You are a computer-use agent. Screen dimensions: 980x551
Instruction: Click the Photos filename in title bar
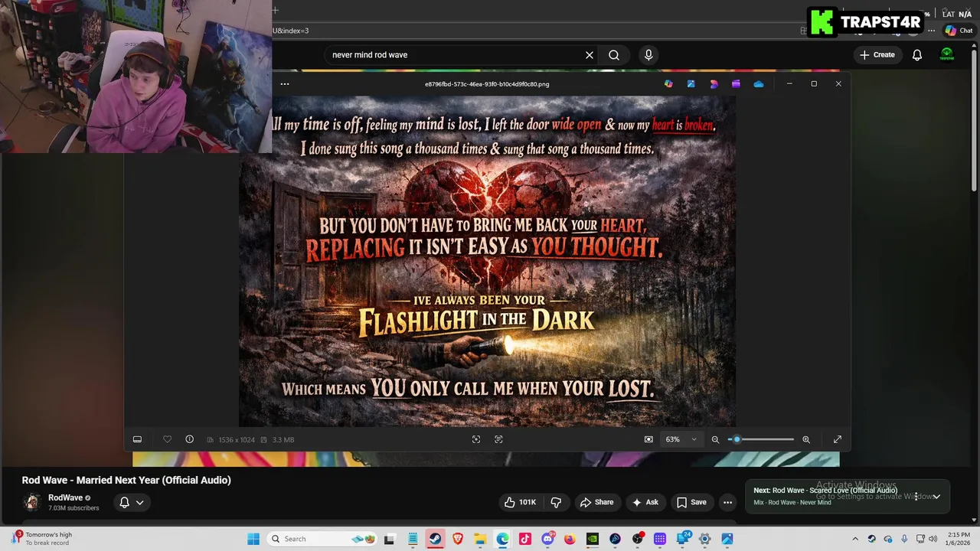[487, 84]
